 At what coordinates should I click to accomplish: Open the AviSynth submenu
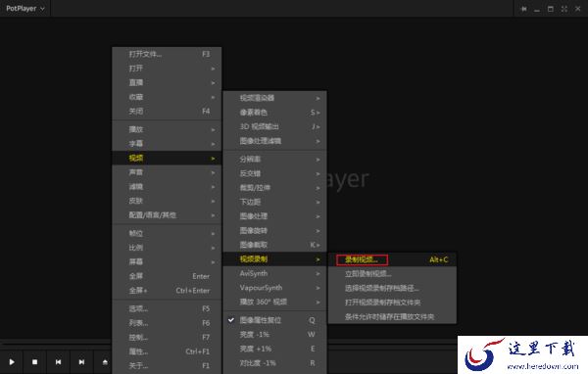click(x=274, y=273)
